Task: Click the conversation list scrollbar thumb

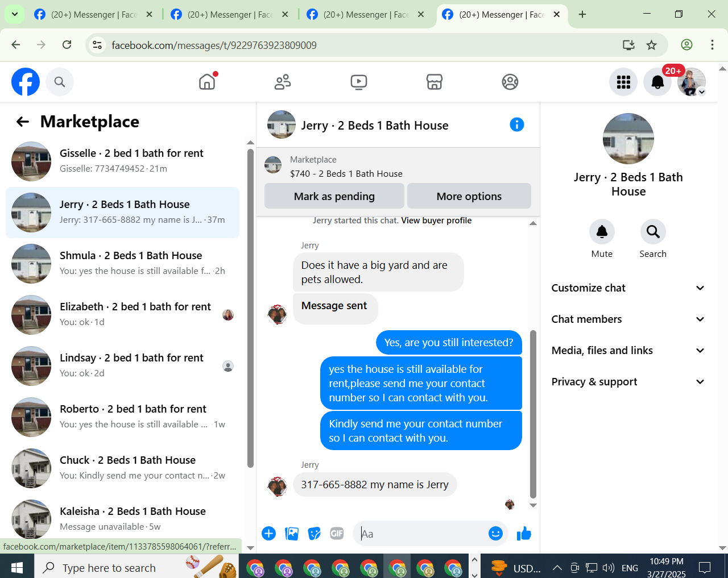Action: point(250,309)
